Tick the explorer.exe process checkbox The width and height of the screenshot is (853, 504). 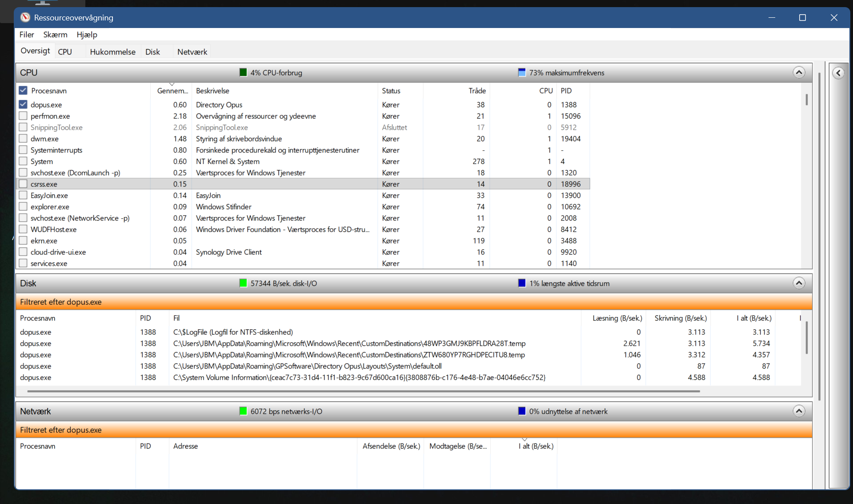(23, 207)
